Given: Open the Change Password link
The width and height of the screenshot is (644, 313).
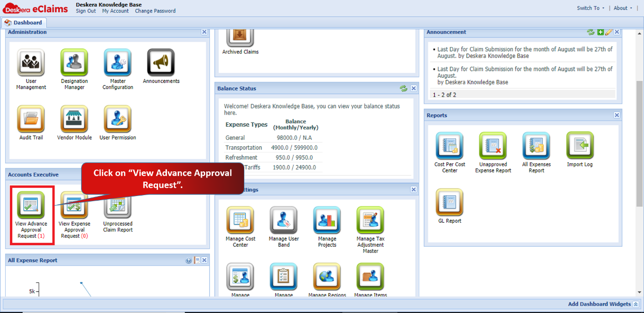Looking at the screenshot, I should [x=155, y=11].
